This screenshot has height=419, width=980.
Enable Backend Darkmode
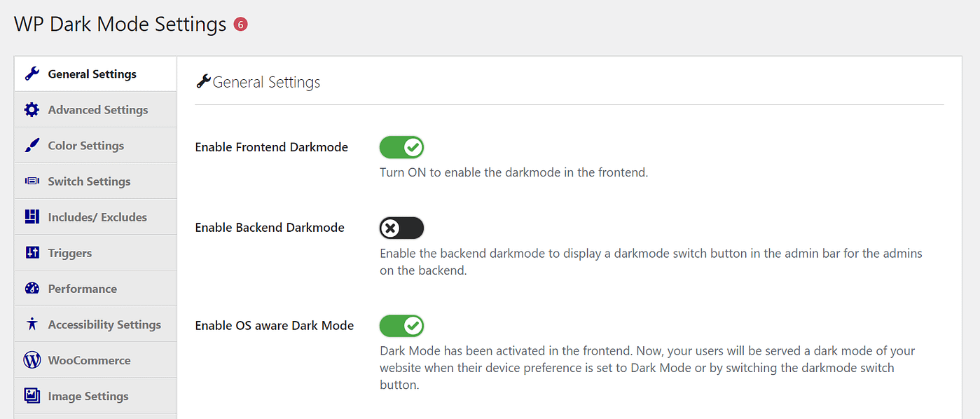tap(401, 227)
